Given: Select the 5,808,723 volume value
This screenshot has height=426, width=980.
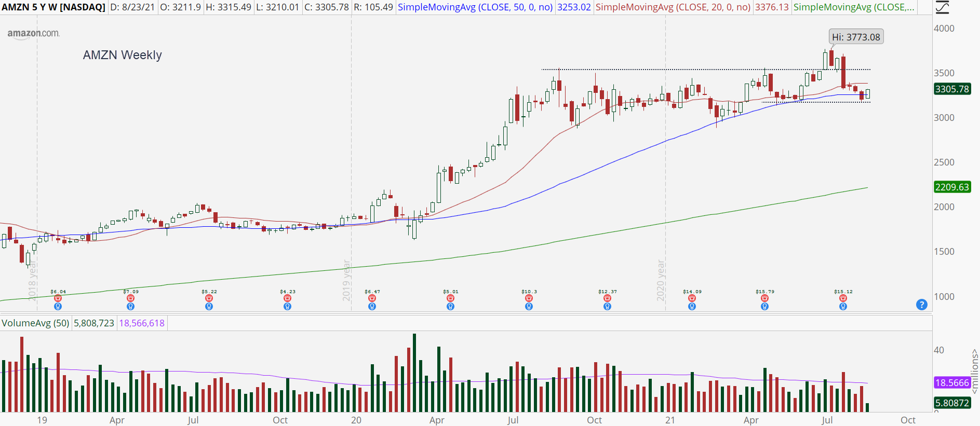Looking at the screenshot, I should tap(94, 323).
